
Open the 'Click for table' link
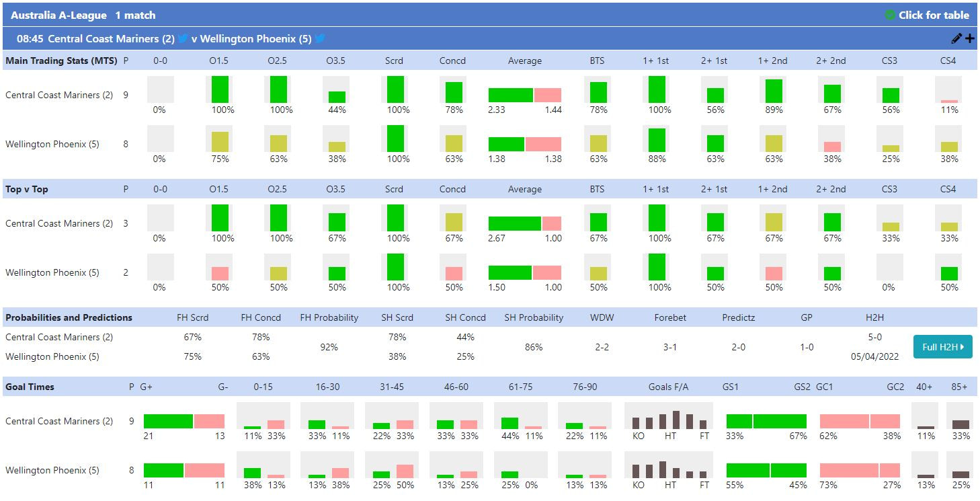tap(934, 15)
